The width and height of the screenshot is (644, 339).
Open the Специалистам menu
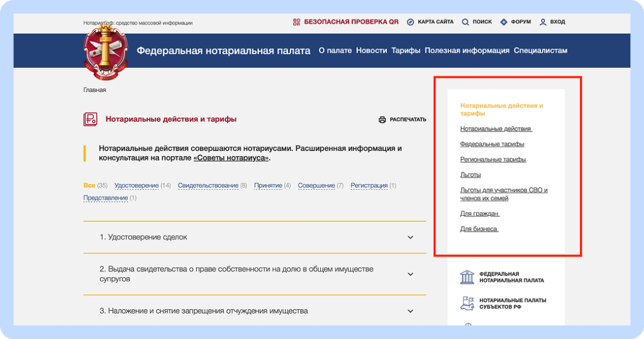tap(540, 50)
